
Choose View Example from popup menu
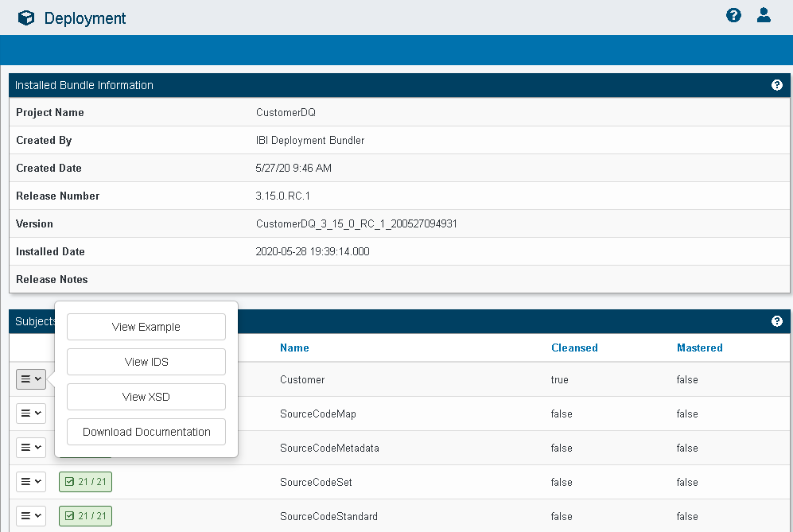[x=146, y=327]
